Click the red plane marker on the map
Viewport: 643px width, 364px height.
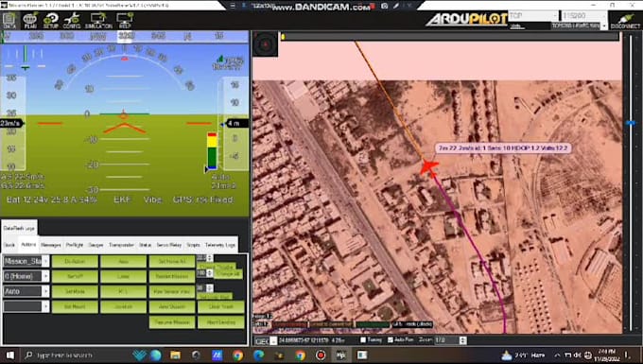[429, 167]
